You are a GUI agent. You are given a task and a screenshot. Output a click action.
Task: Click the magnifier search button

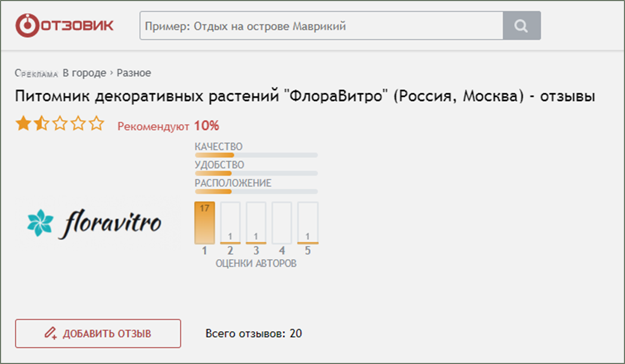point(522,26)
